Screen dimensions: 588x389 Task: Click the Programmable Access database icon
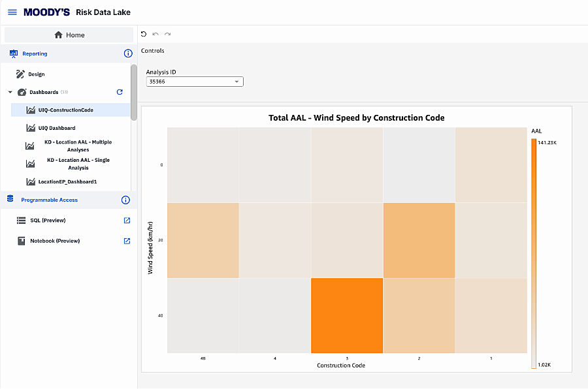click(10, 198)
